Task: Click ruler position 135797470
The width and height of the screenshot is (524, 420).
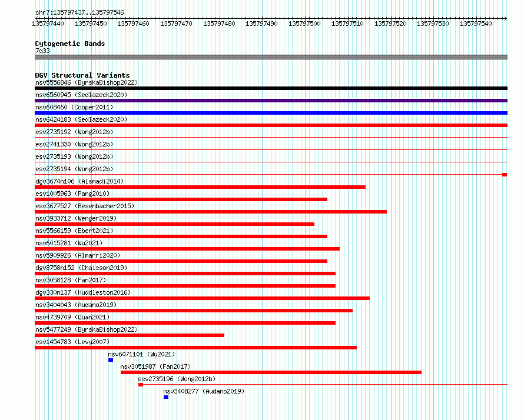Action: [x=176, y=24]
